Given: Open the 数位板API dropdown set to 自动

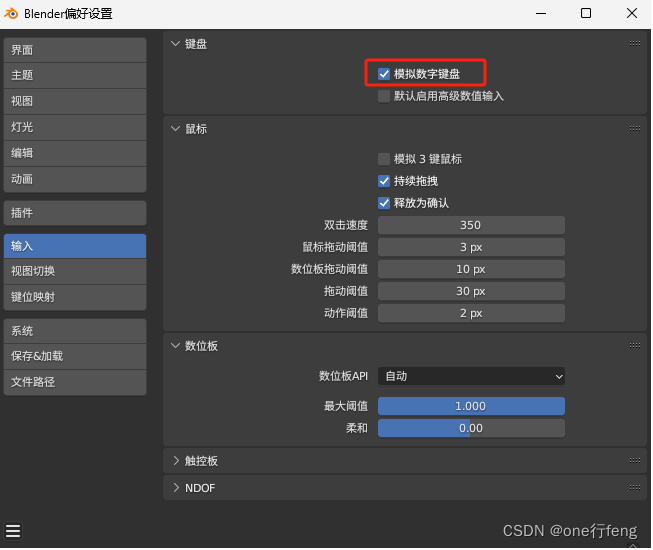Looking at the screenshot, I should pyautogui.click(x=471, y=376).
